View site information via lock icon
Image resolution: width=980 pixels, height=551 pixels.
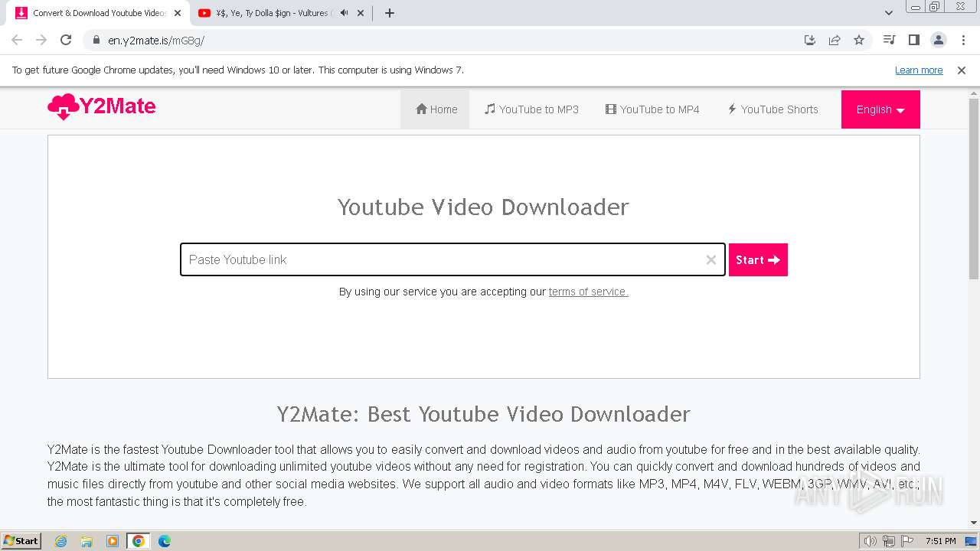[x=96, y=40]
